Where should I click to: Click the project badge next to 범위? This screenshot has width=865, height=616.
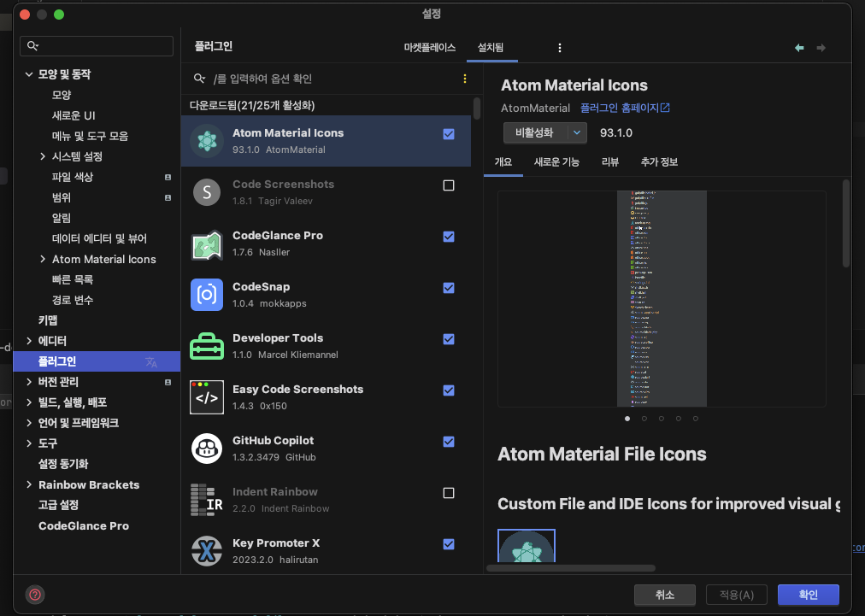168,197
